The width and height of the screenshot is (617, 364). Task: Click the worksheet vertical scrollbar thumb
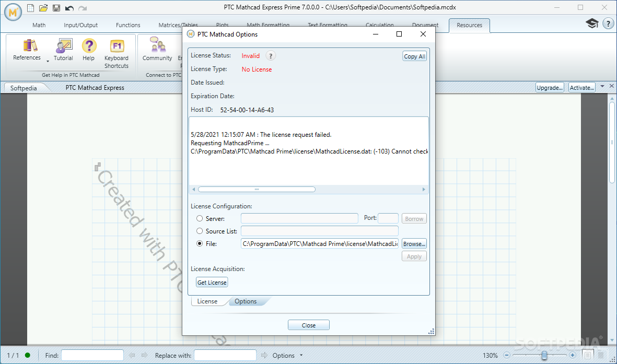pos(612,143)
